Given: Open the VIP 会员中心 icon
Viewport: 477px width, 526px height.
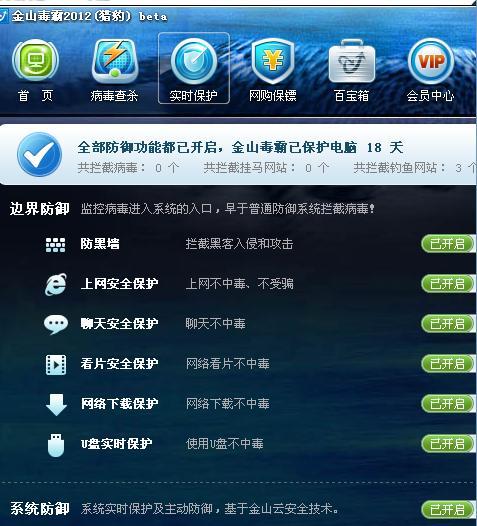Looking at the screenshot, I should click(x=431, y=61).
